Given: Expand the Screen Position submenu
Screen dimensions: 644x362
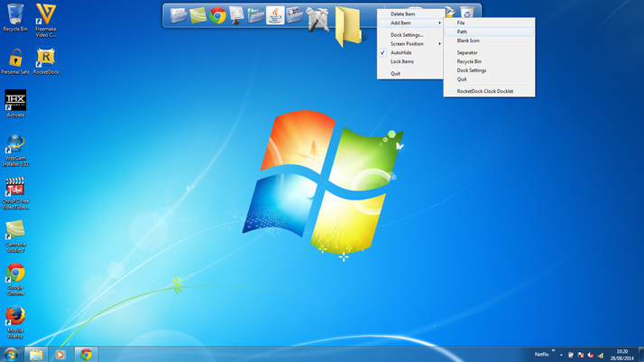Looking at the screenshot, I should coord(410,44).
